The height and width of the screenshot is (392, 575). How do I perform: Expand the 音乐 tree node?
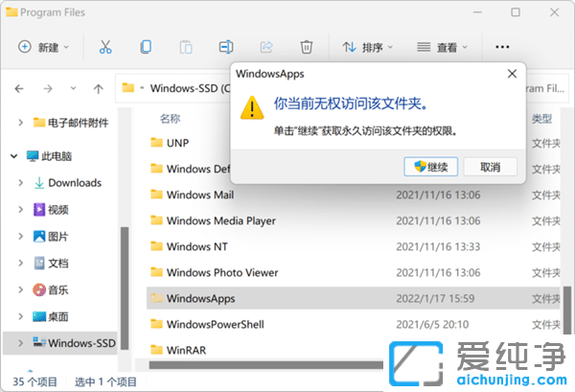point(21,289)
